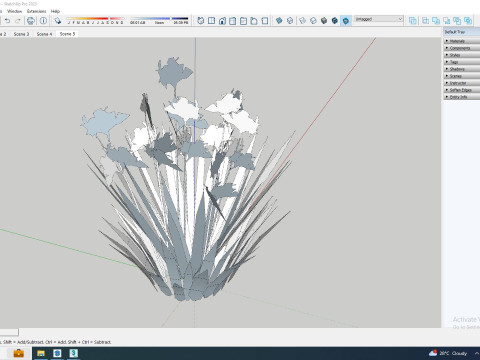Click the Print icon in toolbar
Image resolution: width=480 pixels, height=360 pixels.
[31, 21]
